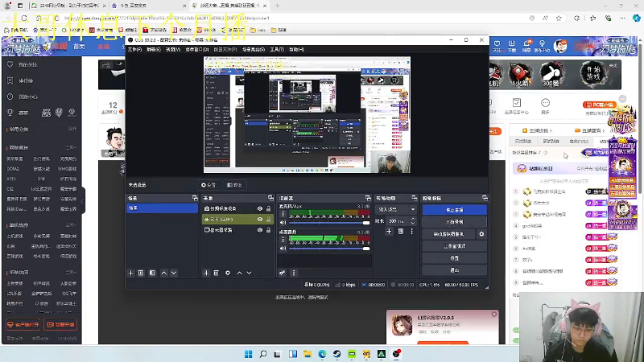The width and height of the screenshot is (644, 362).
Task: Open Scene Collection menu in OBS
Action: [x=254, y=49]
